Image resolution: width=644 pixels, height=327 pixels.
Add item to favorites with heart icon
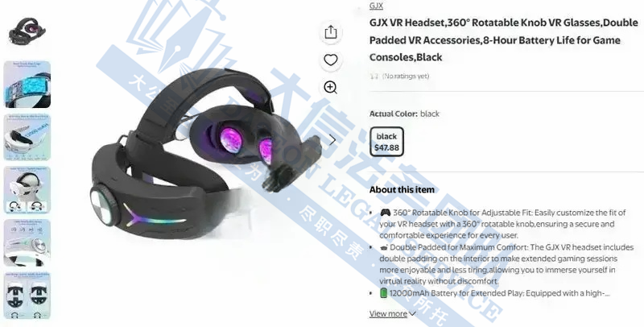(331, 60)
